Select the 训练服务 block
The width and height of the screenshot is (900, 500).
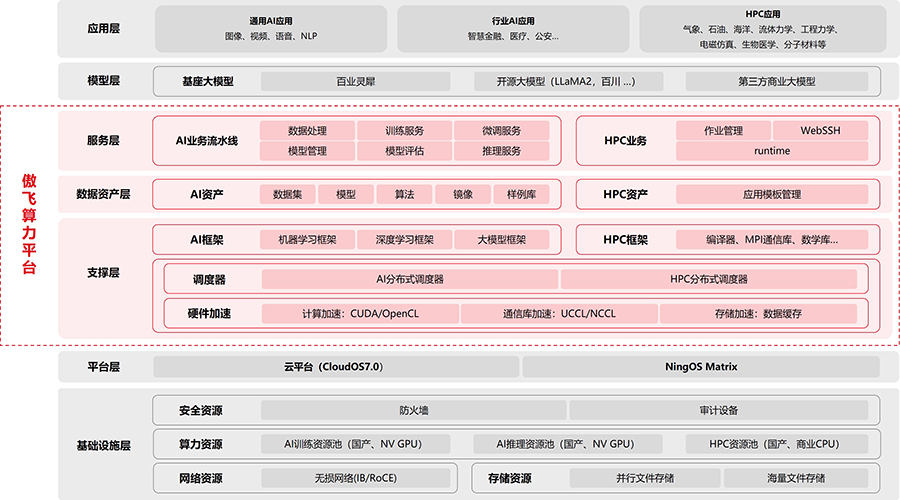tap(404, 131)
